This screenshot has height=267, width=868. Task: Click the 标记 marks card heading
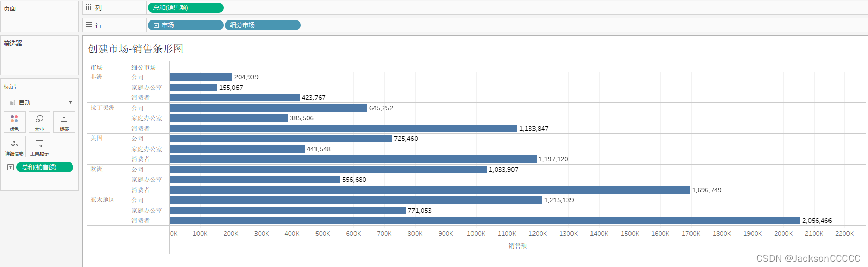pyautogui.click(x=10, y=87)
